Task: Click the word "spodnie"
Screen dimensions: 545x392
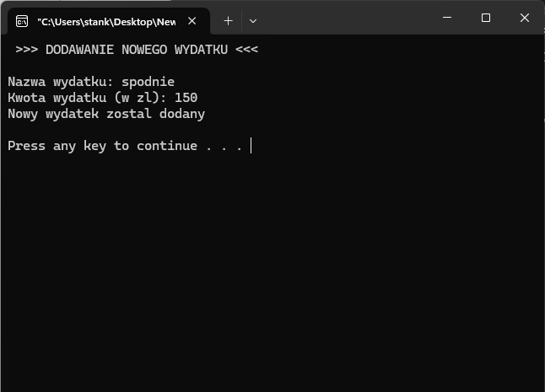Action: click(x=148, y=82)
